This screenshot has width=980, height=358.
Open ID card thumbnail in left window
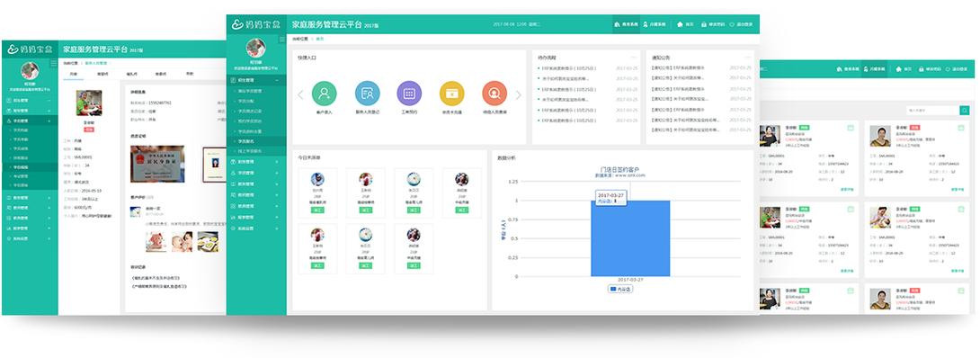point(157,164)
